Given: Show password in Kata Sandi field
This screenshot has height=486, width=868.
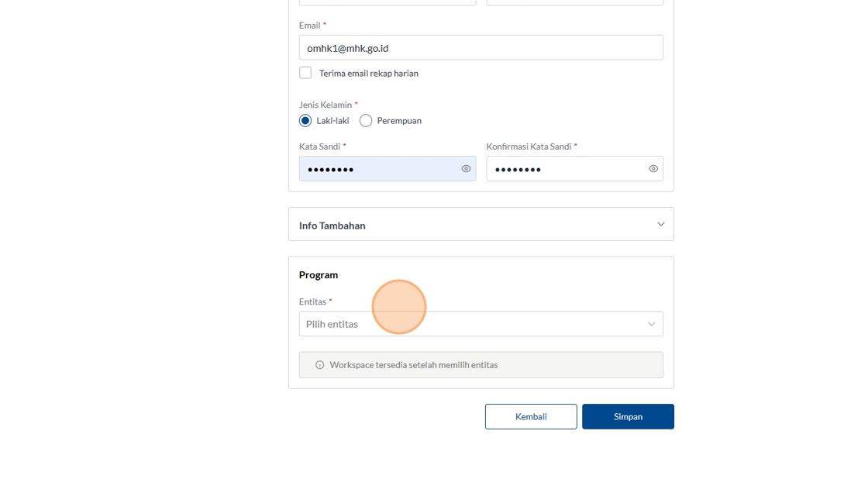Looking at the screenshot, I should coord(466,169).
